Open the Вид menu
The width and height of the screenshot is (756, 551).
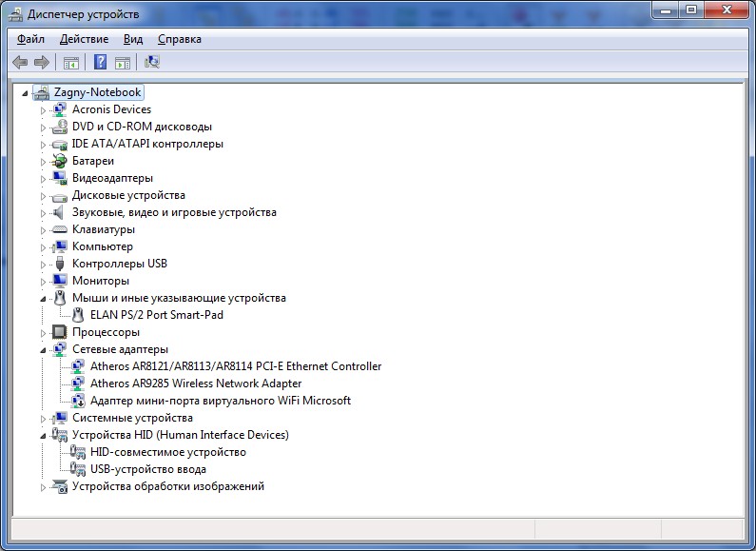tap(133, 39)
